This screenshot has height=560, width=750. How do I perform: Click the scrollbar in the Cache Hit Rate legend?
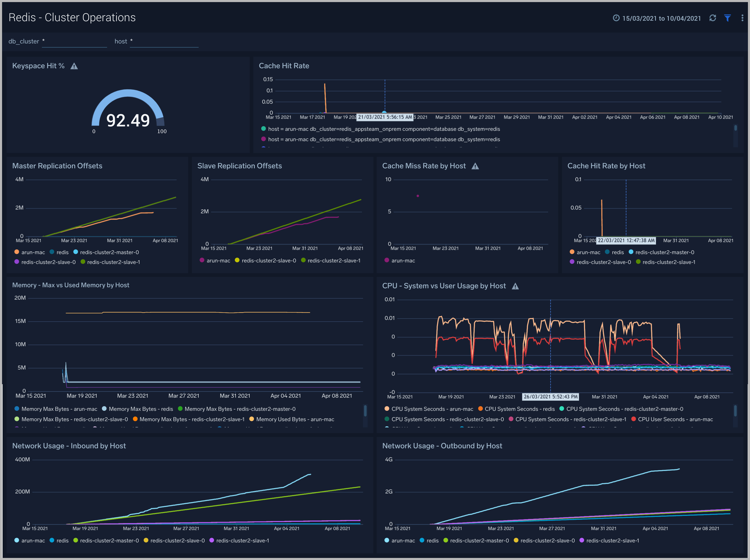pyautogui.click(x=736, y=128)
